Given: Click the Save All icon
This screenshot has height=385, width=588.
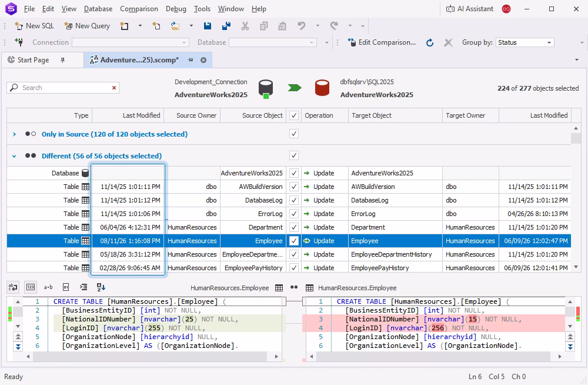Looking at the screenshot, I should (x=226, y=26).
